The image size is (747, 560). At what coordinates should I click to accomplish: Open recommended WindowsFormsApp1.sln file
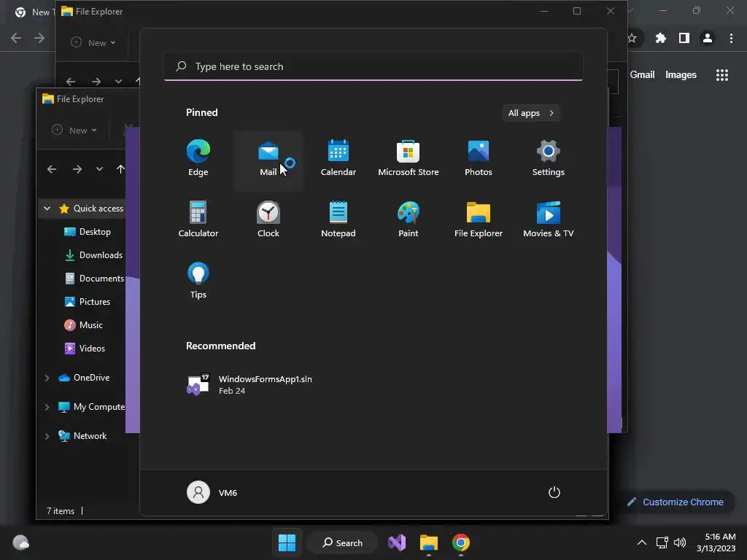(250, 385)
